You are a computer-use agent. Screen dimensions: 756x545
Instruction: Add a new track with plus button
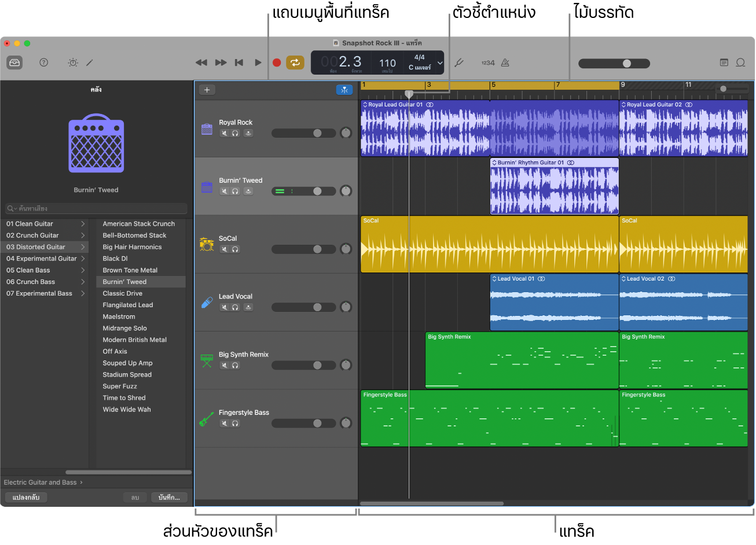point(207,90)
